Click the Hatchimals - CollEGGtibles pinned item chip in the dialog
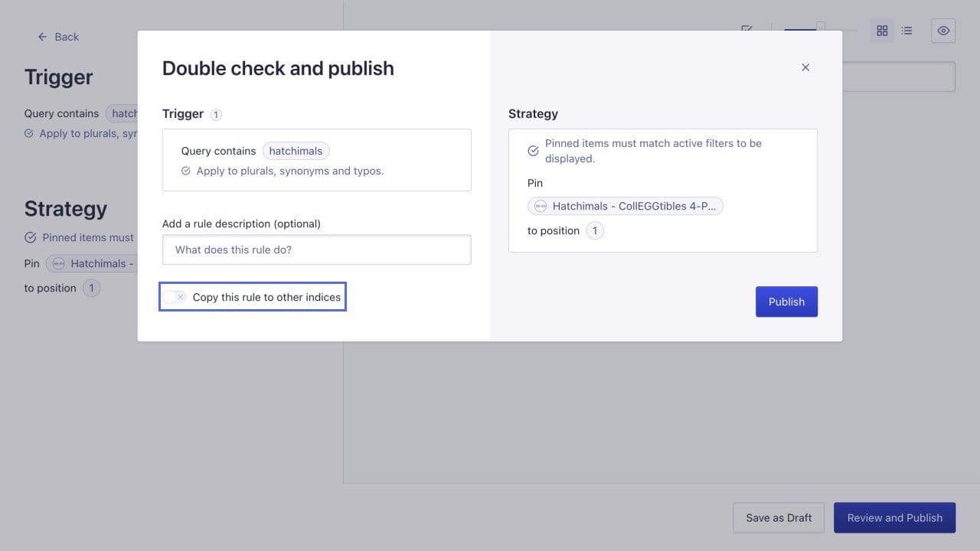 (x=625, y=206)
